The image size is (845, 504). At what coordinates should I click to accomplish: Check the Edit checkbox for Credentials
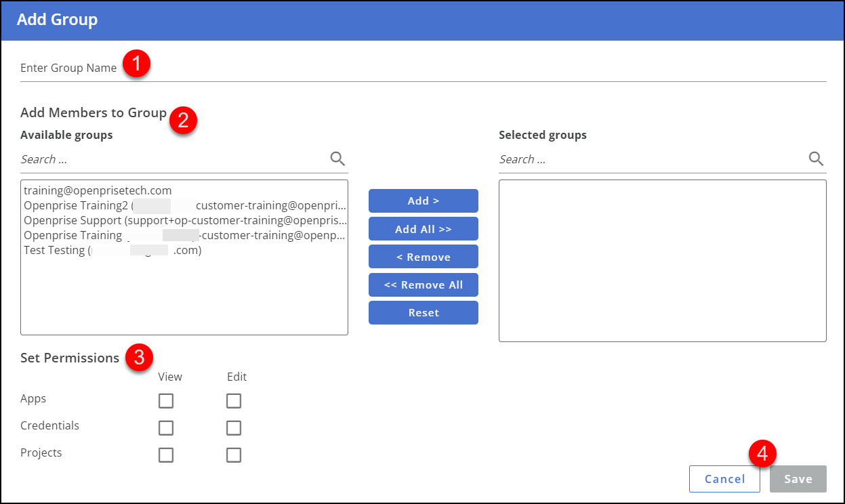233,427
